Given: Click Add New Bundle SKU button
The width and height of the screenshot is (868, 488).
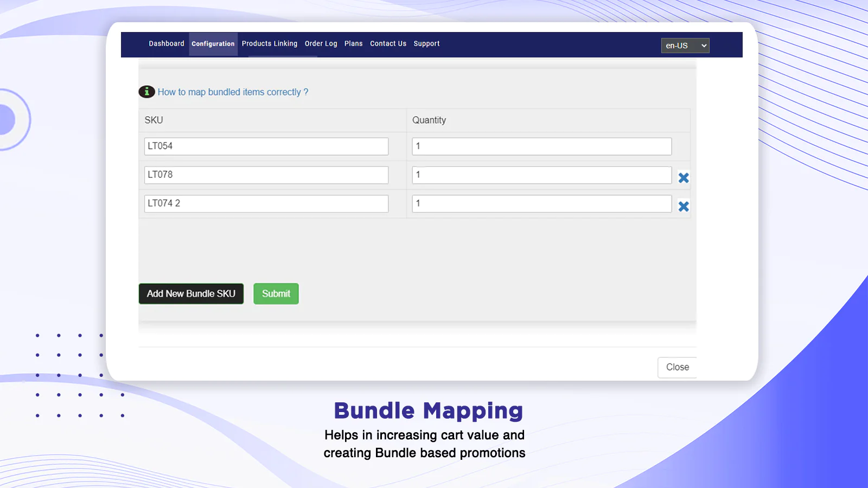Looking at the screenshot, I should 191,294.
